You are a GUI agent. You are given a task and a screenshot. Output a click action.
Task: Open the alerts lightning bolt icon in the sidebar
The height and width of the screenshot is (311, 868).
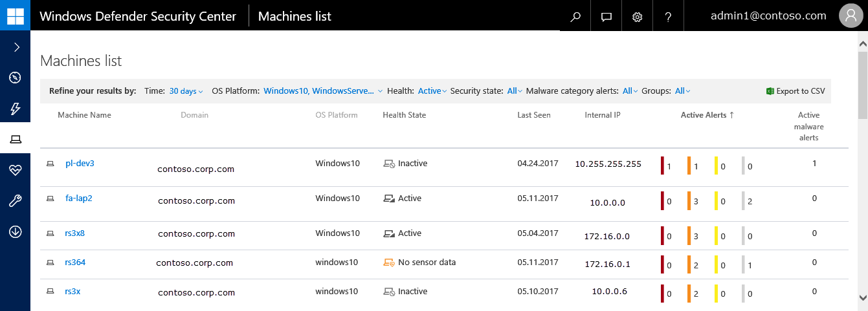pos(15,109)
